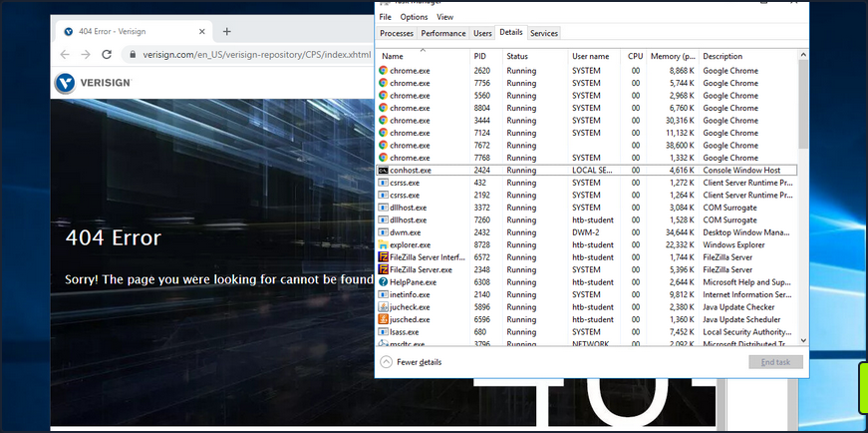The image size is (868, 433).
Task: Click the FileZilla Server Interface icon
Action: click(x=383, y=257)
